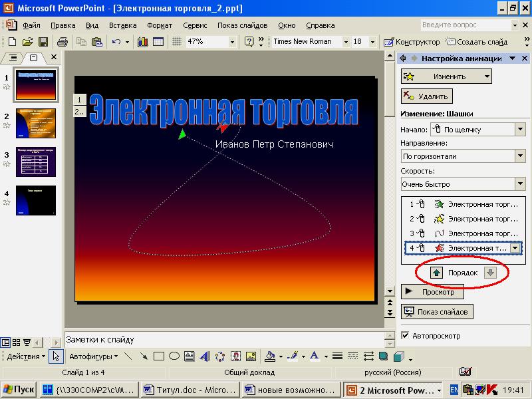Image resolution: width=532 pixels, height=399 pixels.
Task: Toggle the grid display icon
Action: coord(177,42)
